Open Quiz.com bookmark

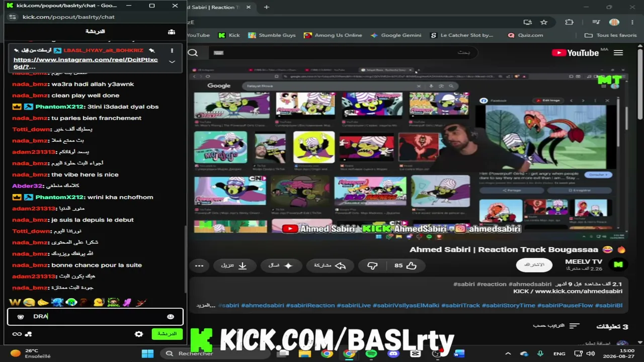(525, 35)
